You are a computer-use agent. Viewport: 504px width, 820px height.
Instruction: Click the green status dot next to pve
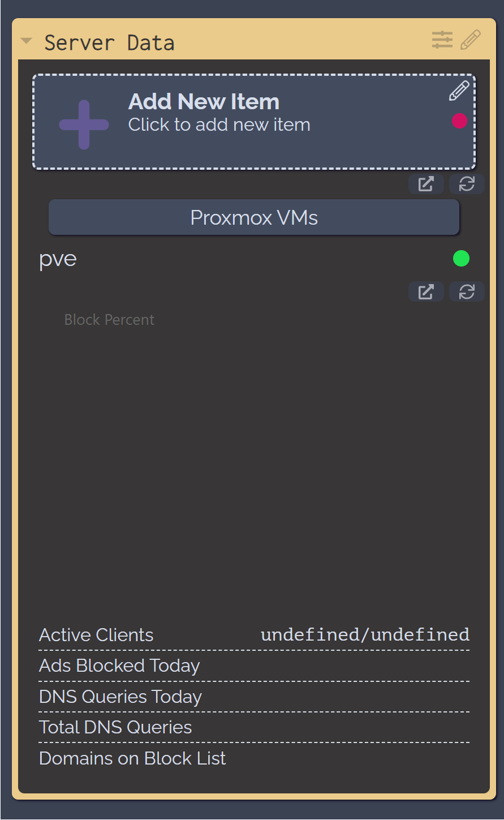(x=461, y=259)
